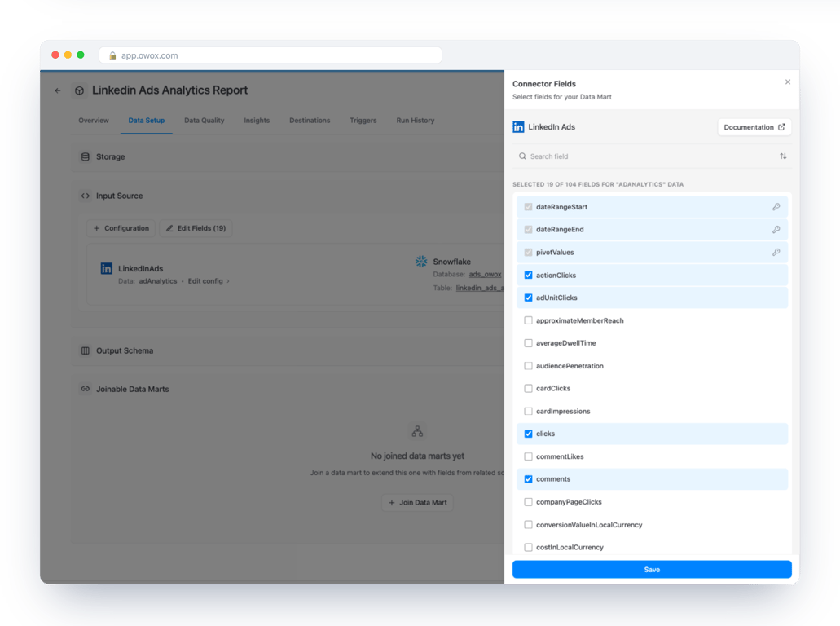This screenshot has height=626, width=840.
Task: Click the LinkedIn logo in the LinkedInAds card
Action: click(107, 268)
